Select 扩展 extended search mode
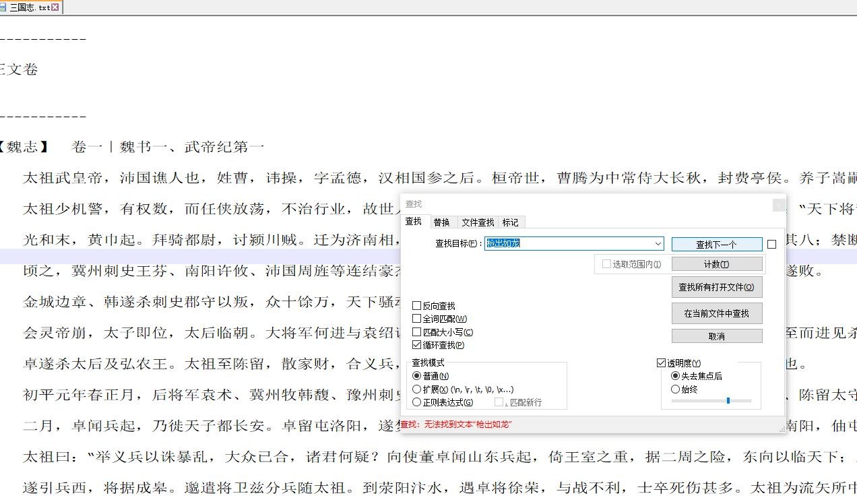 pos(417,389)
